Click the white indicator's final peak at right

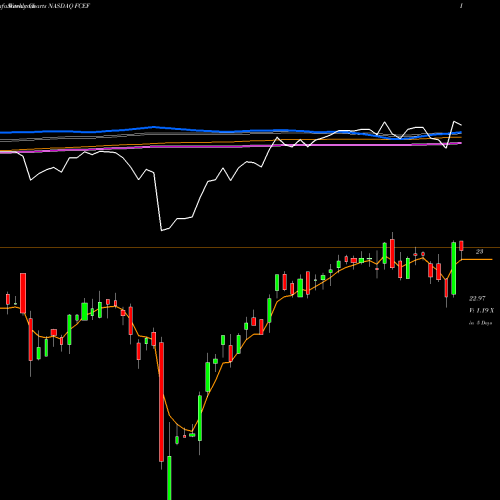click(x=454, y=122)
